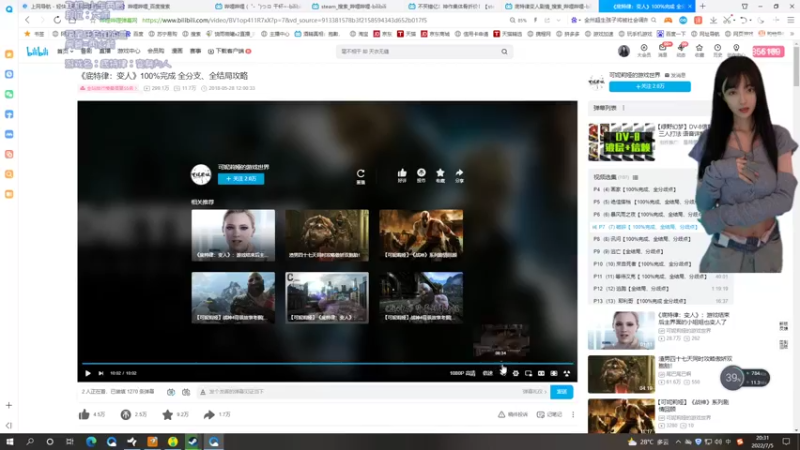Open the player settings gear icon
Image resolution: width=800 pixels, height=450 pixels.
pyautogui.click(x=515, y=373)
